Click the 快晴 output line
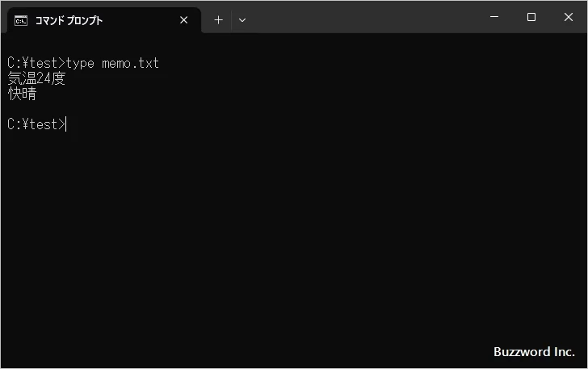This screenshot has height=369, width=588. pyautogui.click(x=22, y=94)
